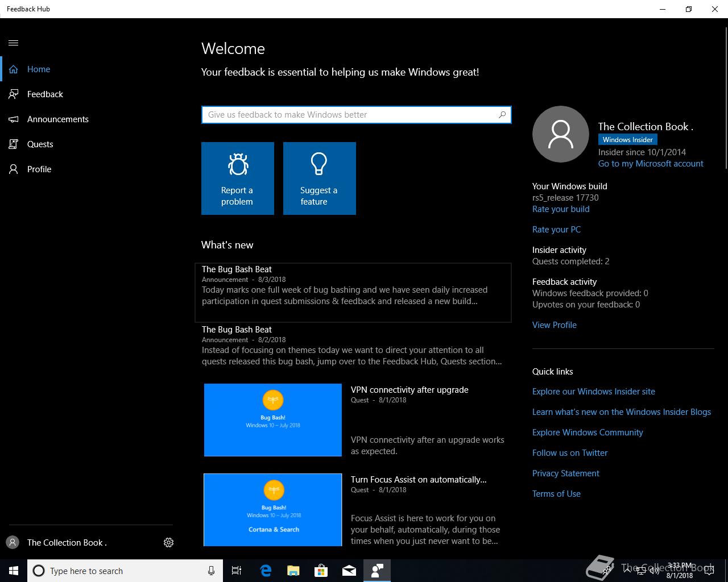Viewport: 728px width, 582px height.
Task: Open Cortana & Search quest thumbnail
Action: click(x=273, y=510)
